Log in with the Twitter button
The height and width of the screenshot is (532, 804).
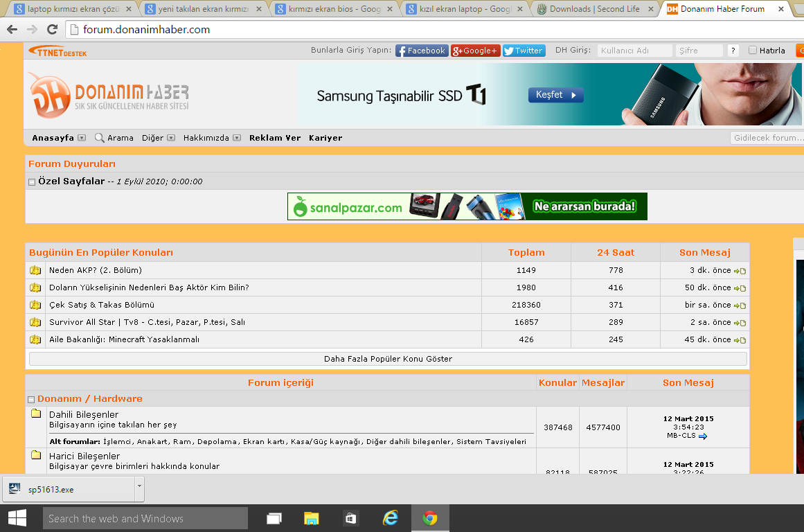tap(524, 51)
